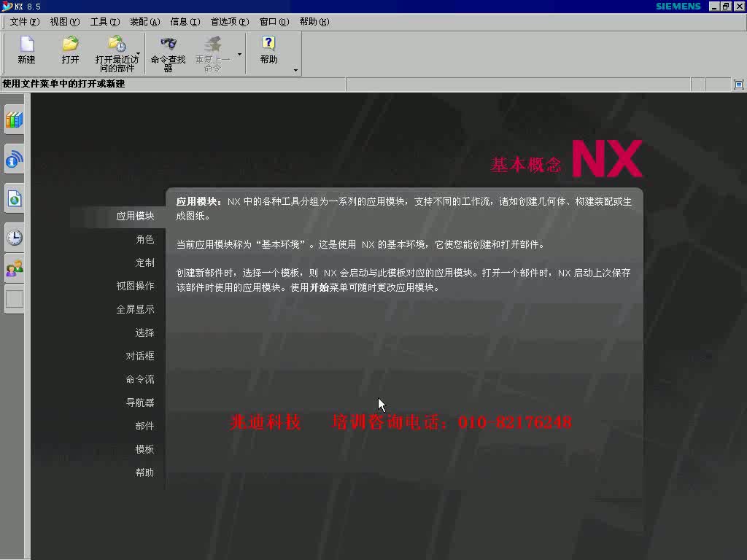
Task: Select the 应用模块 topic
Action: tap(135, 216)
